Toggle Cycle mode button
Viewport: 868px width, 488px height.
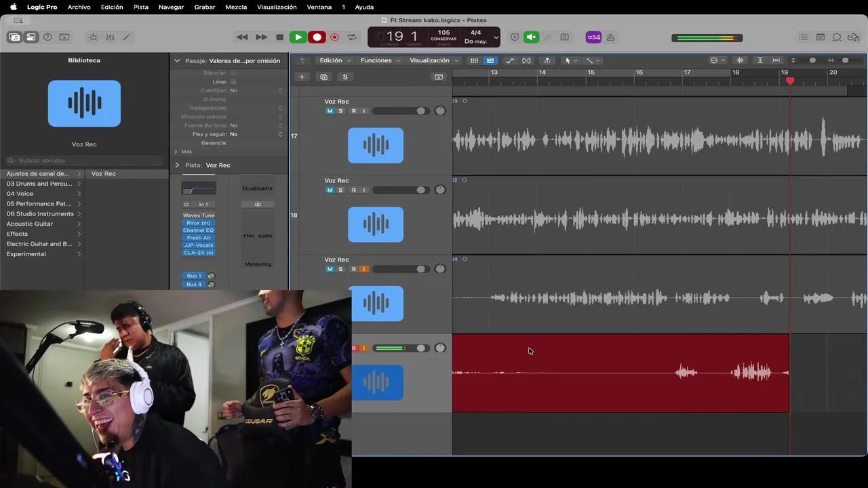click(x=352, y=37)
